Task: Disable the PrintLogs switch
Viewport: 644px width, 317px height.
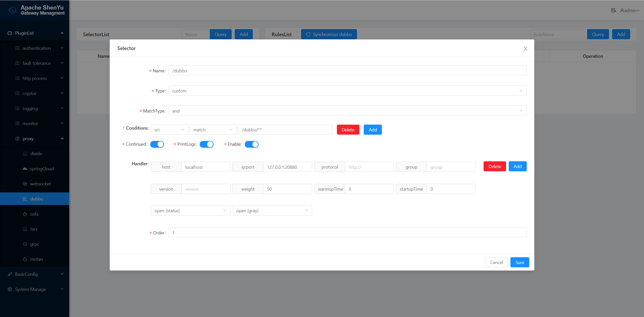Action: pyautogui.click(x=207, y=144)
